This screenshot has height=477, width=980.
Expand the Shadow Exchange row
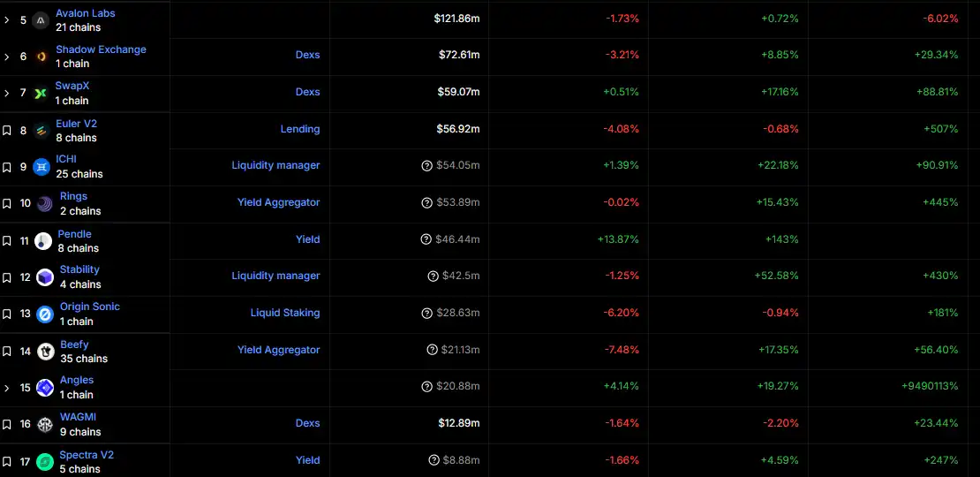7,57
